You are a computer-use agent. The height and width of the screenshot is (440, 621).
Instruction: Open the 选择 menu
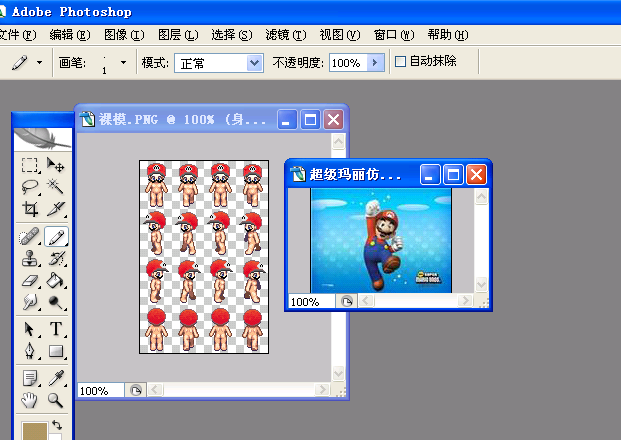pos(232,35)
